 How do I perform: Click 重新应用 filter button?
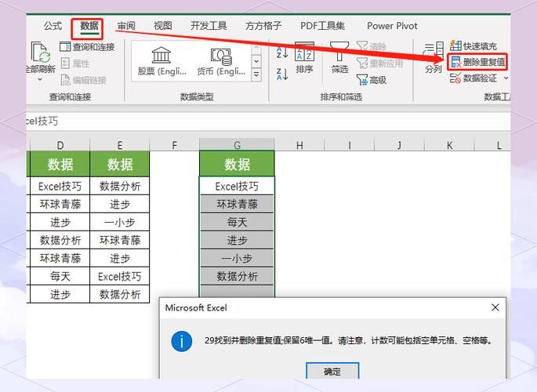tap(379, 64)
